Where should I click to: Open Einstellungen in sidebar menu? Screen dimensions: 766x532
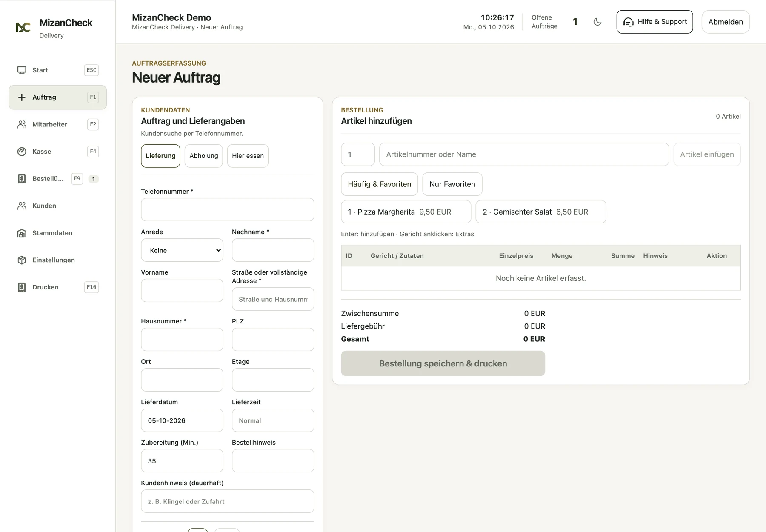(x=57, y=260)
